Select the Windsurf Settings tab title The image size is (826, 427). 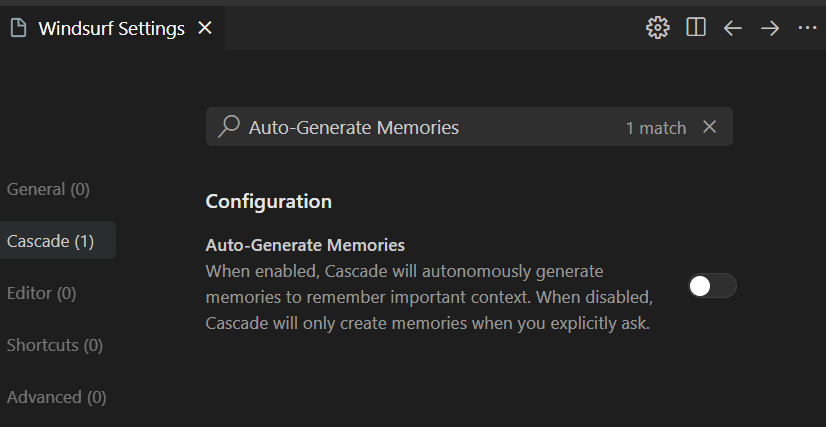tap(112, 28)
